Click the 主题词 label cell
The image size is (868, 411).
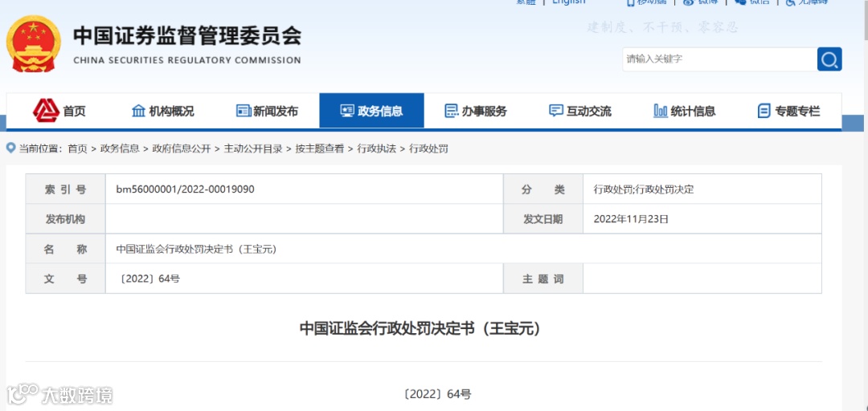543,279
